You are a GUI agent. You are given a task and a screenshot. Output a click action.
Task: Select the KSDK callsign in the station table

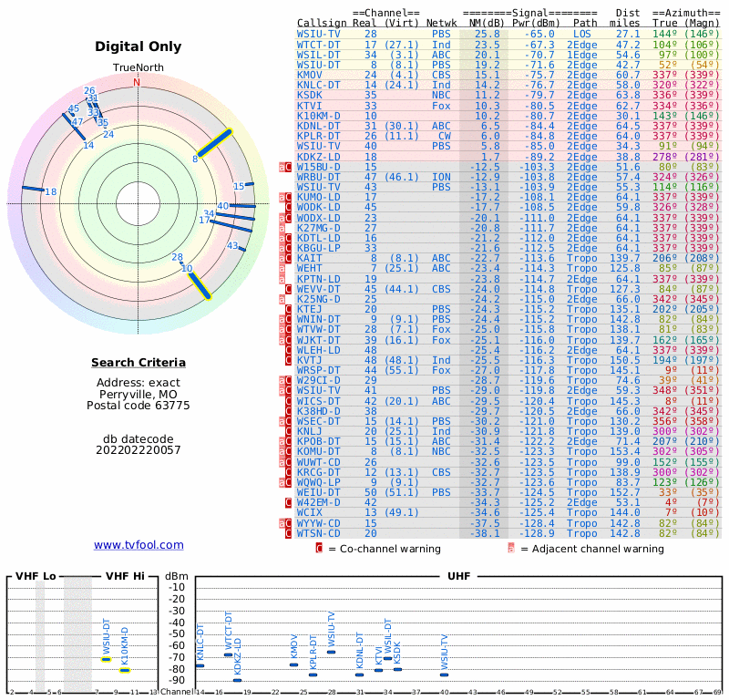(310, 96)
